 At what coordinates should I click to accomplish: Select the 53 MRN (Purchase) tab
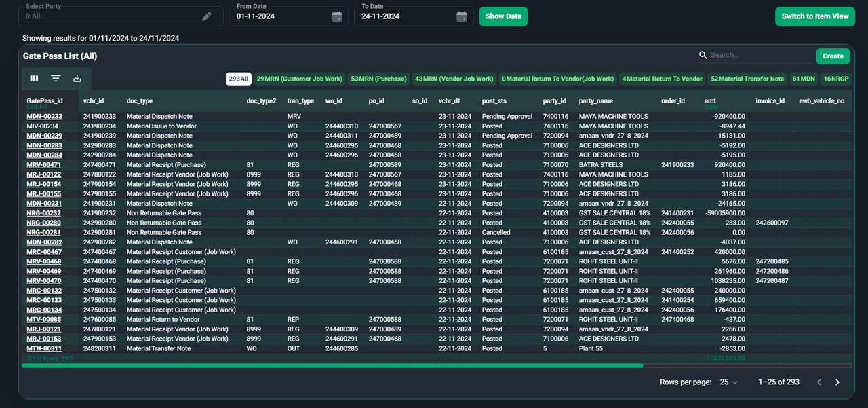(378, 79)
